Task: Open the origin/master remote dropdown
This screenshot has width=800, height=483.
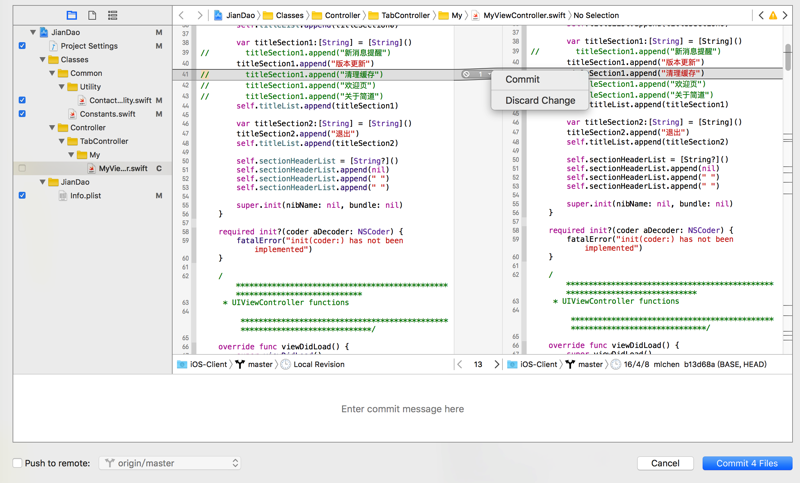Action: pyautogui.click(x=170, y=463)
